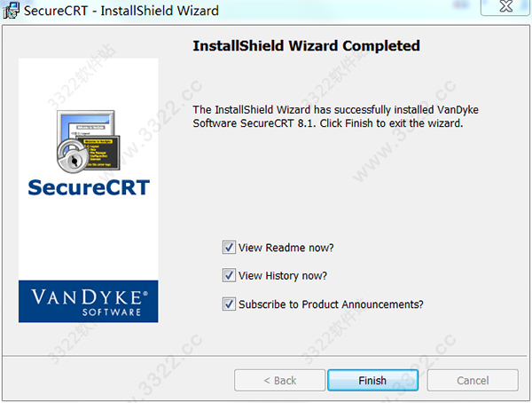Disable Subscribe to Product Announcements checkbox
The height and width of the screenshot is (403, 532).
[229, 304]
